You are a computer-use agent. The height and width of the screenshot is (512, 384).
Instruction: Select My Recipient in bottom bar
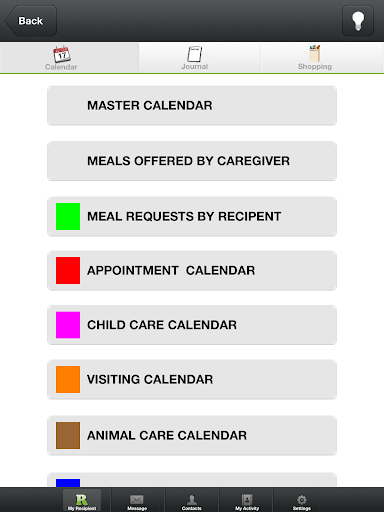pos(82,500)
